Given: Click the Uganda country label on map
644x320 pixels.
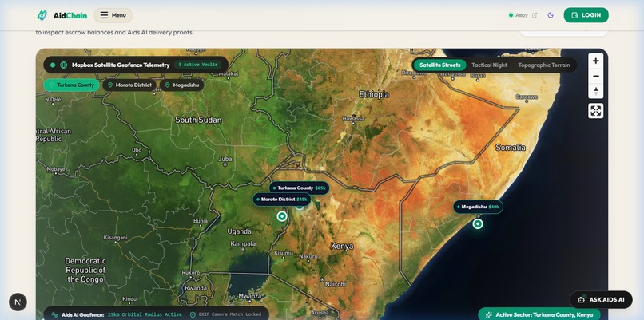Looking at the screenshot, I should pos(240,231).
